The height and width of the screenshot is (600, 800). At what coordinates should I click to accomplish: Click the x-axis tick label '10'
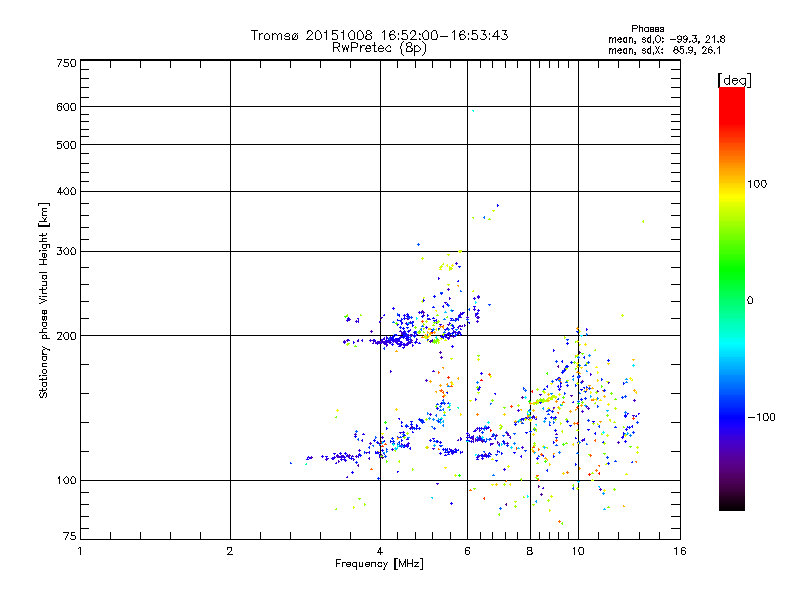(x=578, y=551)
